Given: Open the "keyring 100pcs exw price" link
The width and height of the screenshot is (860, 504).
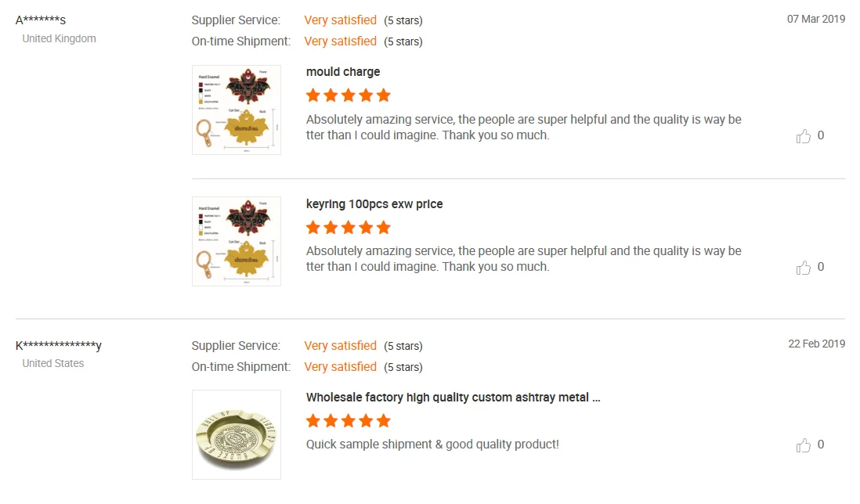Looking at the screenshot, I should coord(374,204).
